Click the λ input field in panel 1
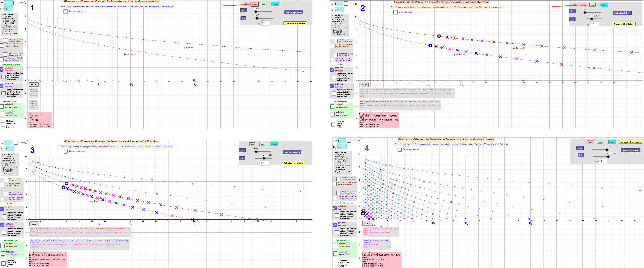The height and width of the screenshot is (268, 644). pyautogui.click(x=8, y=3)
